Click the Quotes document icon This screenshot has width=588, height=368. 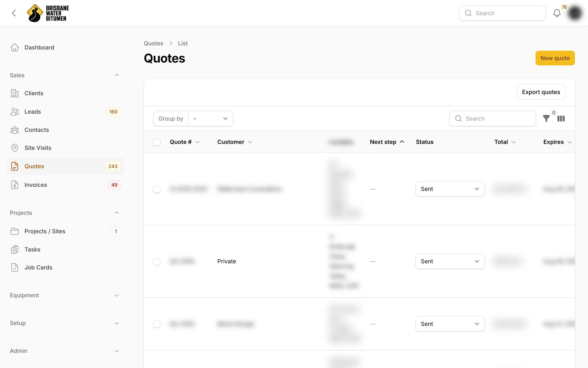14,166
